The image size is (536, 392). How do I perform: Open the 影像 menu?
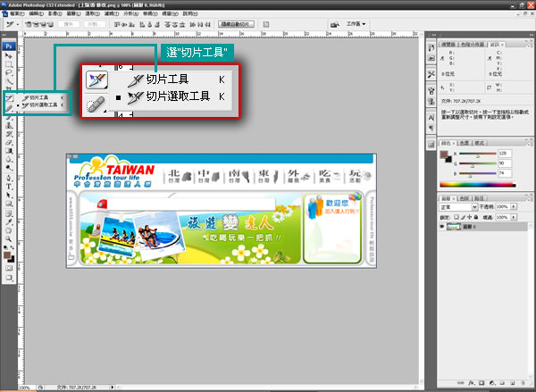pyautogui.click(x=54, y=13)
